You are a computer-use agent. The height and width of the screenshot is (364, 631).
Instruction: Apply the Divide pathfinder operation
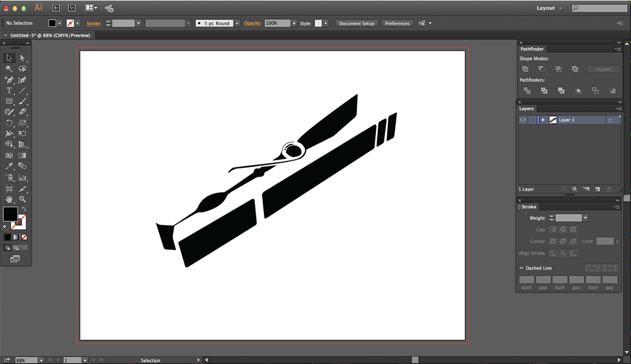[x=526, y=91]
